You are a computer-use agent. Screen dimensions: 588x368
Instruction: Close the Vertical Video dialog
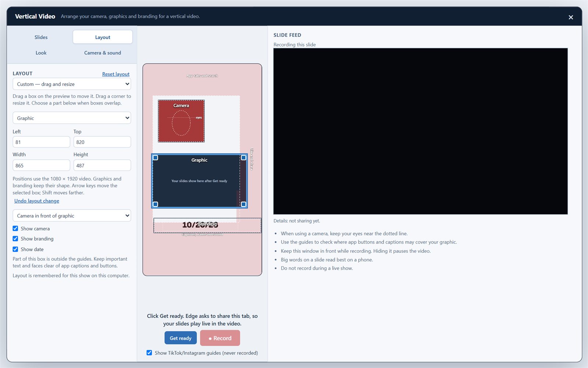[571, 17]
